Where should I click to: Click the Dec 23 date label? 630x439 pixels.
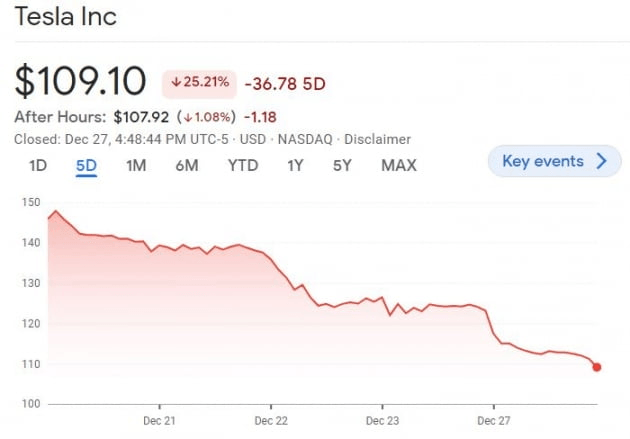coord(382,420)
